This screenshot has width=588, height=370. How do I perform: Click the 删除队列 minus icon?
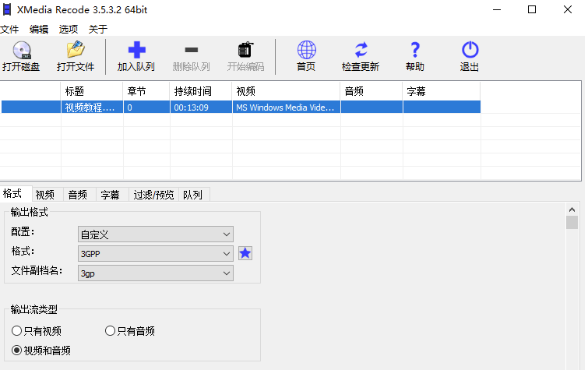point(192,50)
